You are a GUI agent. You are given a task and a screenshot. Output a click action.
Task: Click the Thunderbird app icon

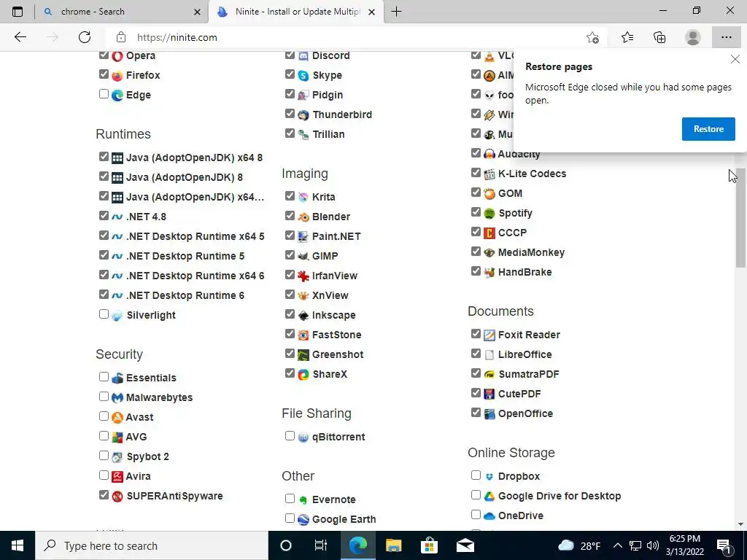pos(303,114)
